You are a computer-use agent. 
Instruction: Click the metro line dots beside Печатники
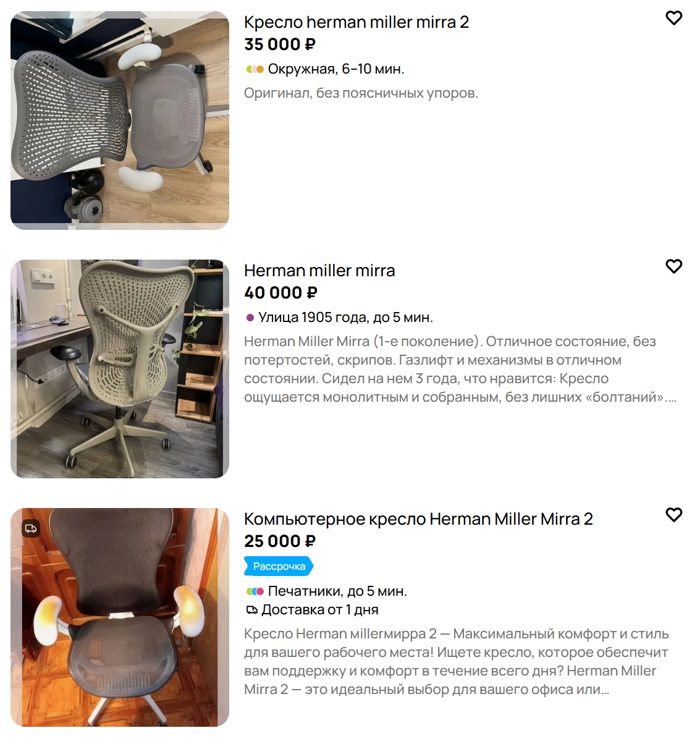[255, 591]
